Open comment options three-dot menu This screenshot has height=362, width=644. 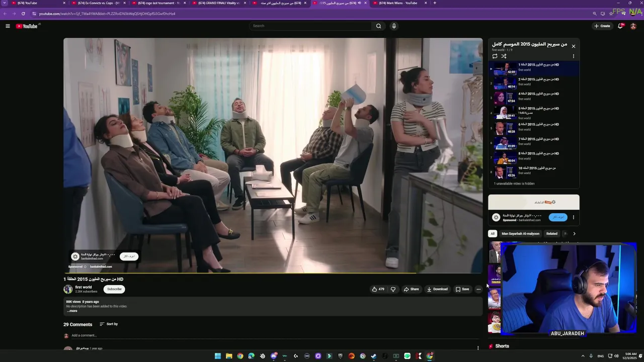click(x=478, y=347)
